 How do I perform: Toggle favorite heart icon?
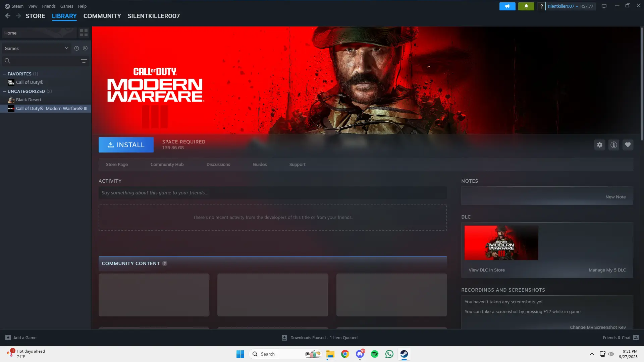click(x=628, y=145)
